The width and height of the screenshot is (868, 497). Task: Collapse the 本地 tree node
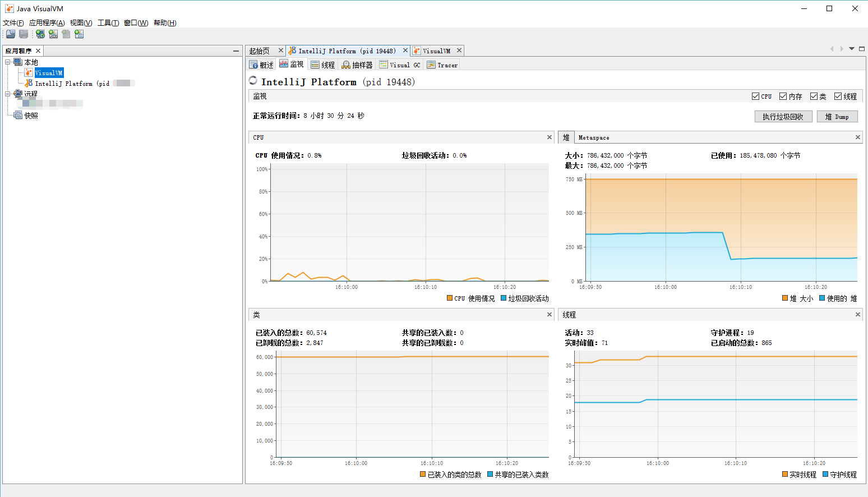(8, 62)
